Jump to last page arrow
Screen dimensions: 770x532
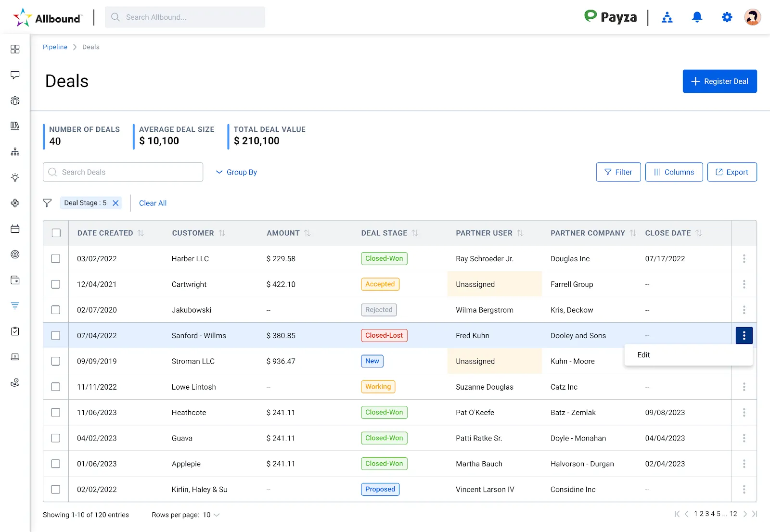[755, 514]
